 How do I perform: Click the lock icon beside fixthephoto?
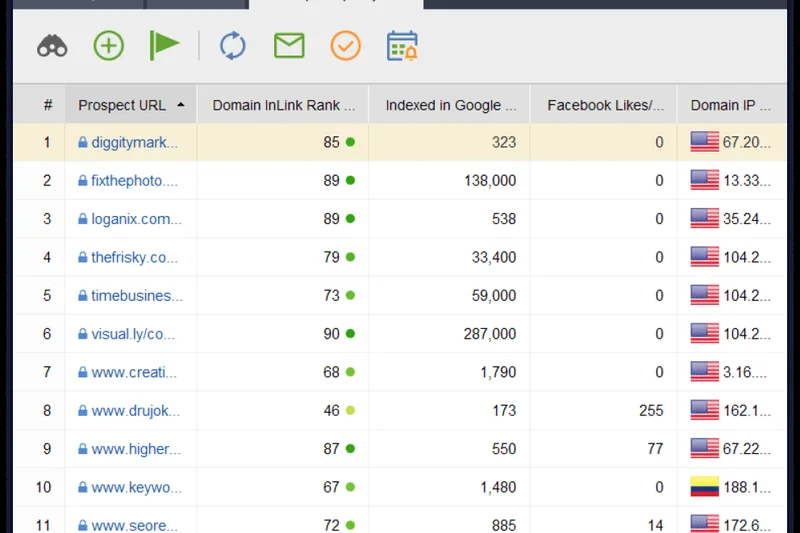pyautogui.click(x=83, y=180)
